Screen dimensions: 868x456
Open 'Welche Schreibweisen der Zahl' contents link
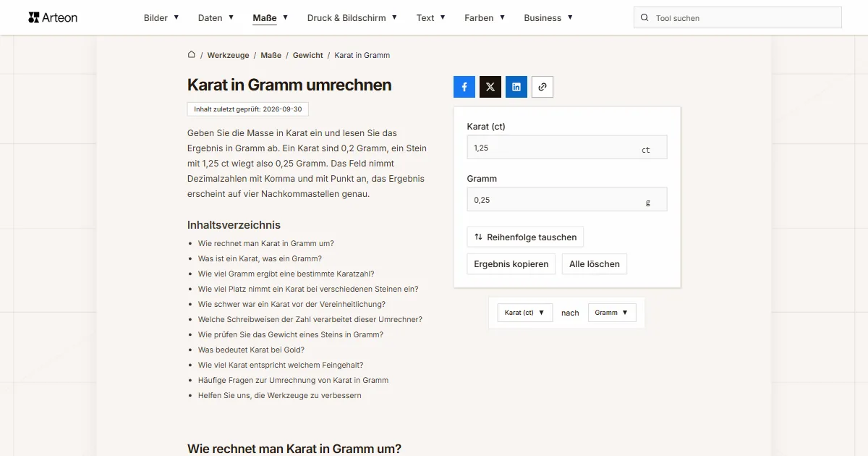tap(310, 319)
